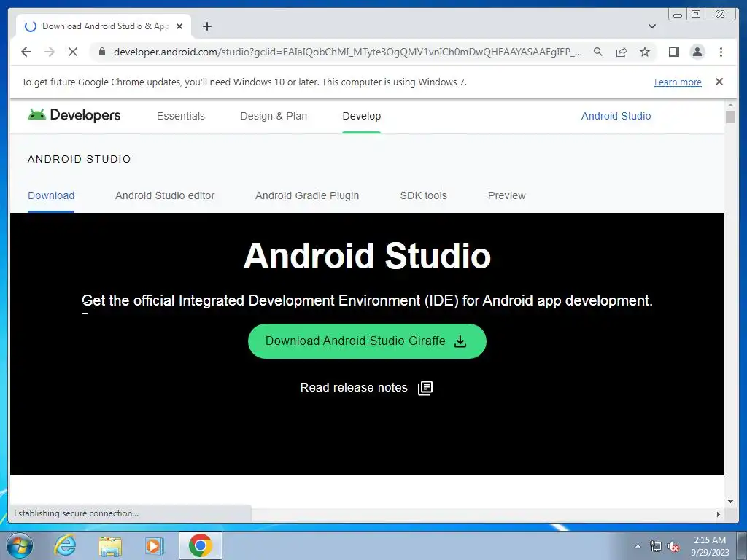747x560 pixels.
Task: Click the taskbar clock showing 2:15 AM
Action: click(x=710, y=546)
